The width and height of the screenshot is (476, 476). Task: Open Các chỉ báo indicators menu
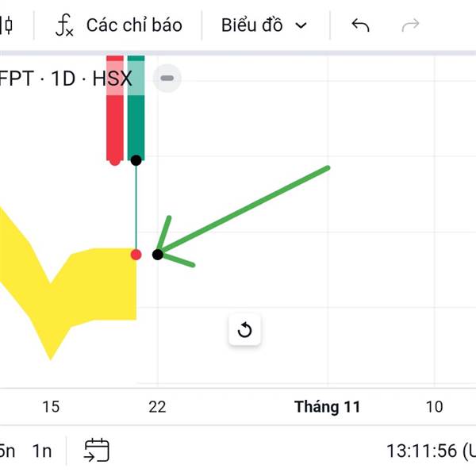click(119, 25)
